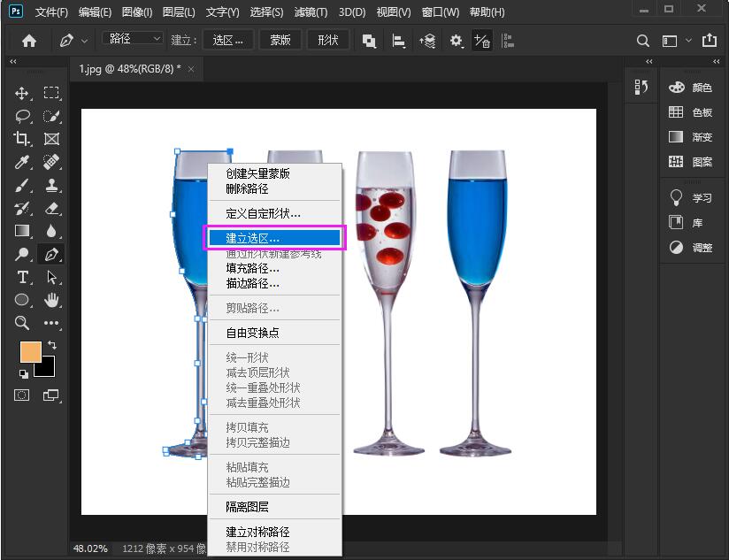The image size is (729, 560).
Task: Select the Crop tool
Action: coord(21,139)
